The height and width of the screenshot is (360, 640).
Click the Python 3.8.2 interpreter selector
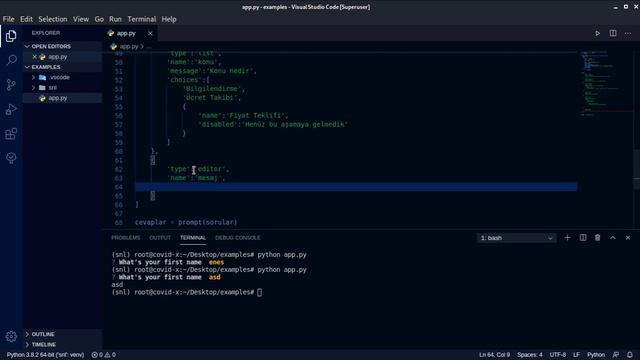click(x=45, y=355)
